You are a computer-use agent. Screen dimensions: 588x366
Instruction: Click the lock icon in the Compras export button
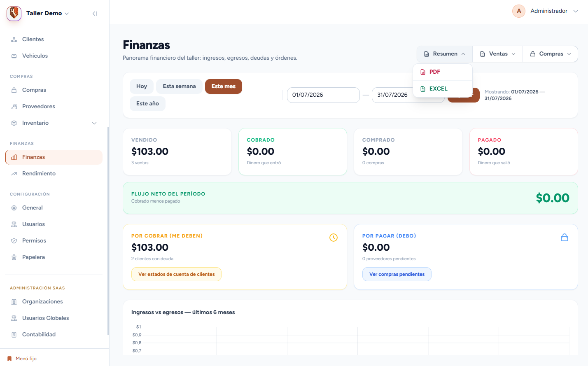(x=533, y=54)
